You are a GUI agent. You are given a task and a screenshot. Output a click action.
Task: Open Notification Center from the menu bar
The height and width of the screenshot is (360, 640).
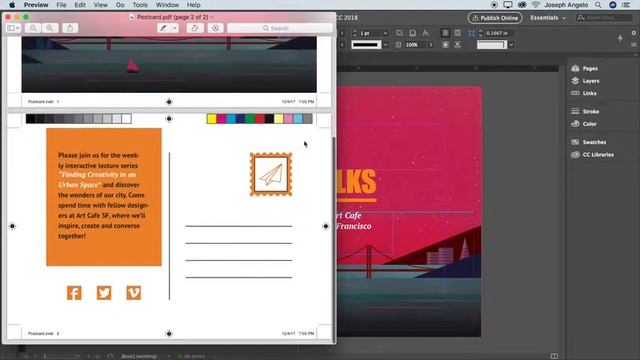pyautogui.click(x=627, y=5)
